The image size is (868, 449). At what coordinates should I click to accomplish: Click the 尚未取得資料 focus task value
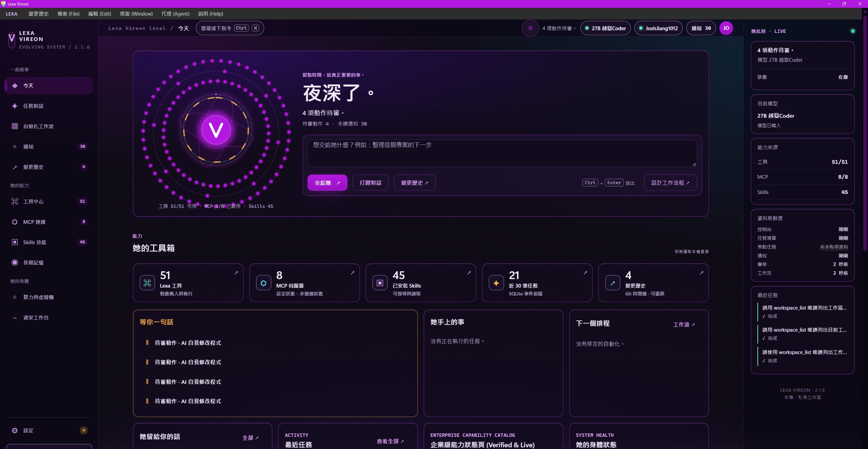click(834, 247)
